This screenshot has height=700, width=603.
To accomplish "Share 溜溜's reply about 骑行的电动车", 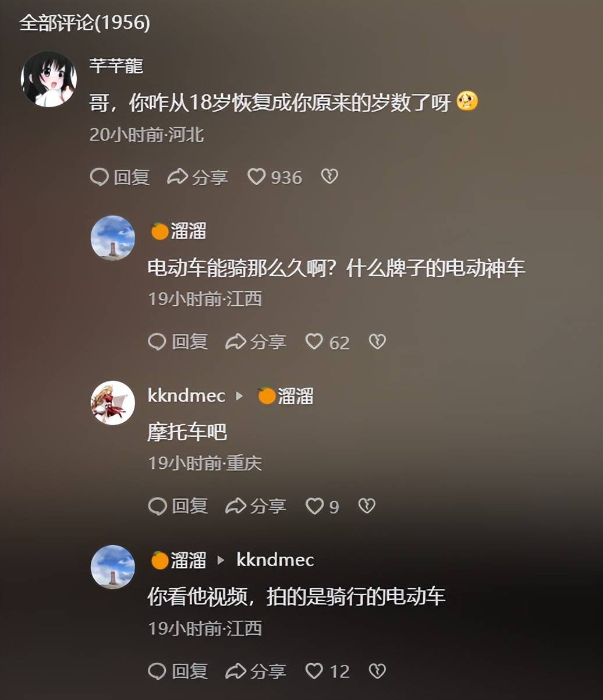I will pyautogui.click(x=256, y=671).
